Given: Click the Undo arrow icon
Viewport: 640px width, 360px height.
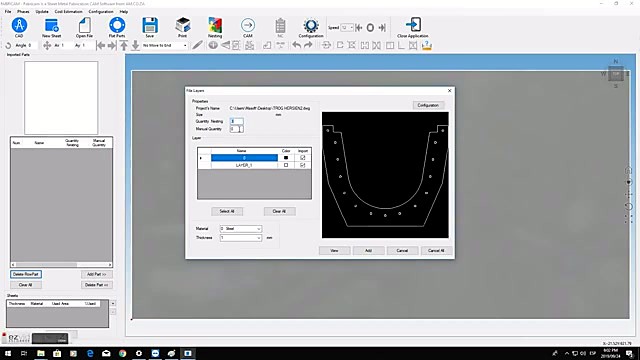Looking at the screenshot, I should (297, 45).
